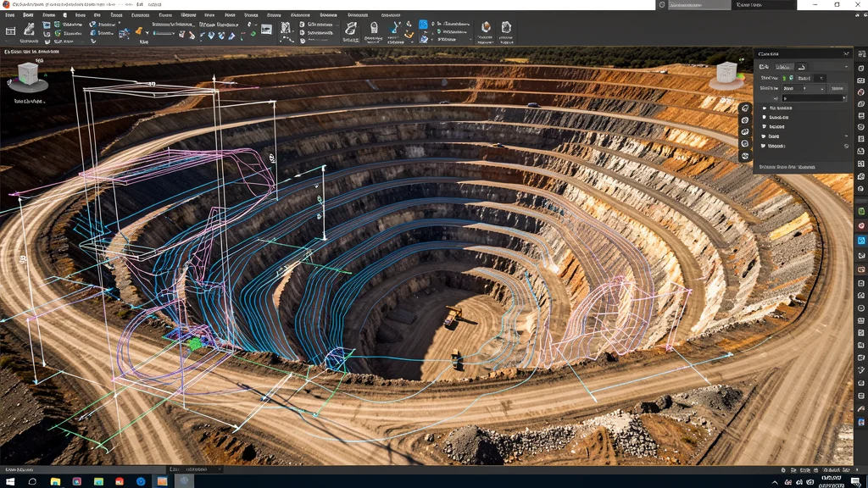Click the top icon of floating viewport toolbar
The height and width of the screenshot is (488, 868).
click(745, 108)
